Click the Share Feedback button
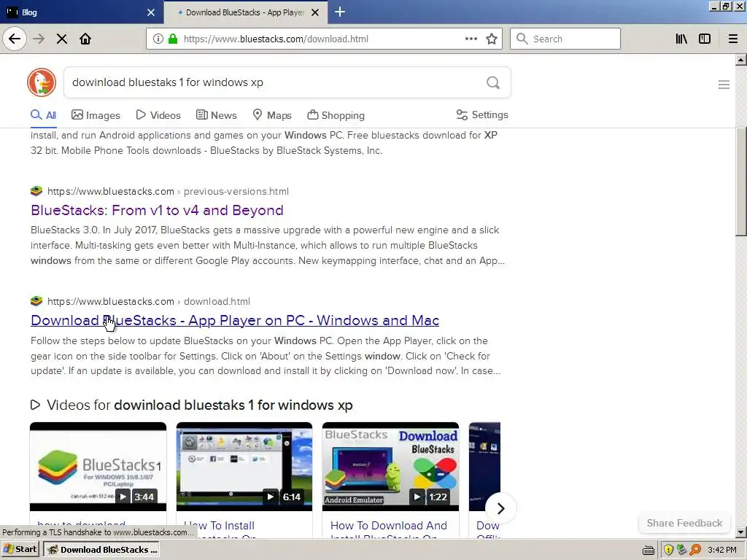 684,523
